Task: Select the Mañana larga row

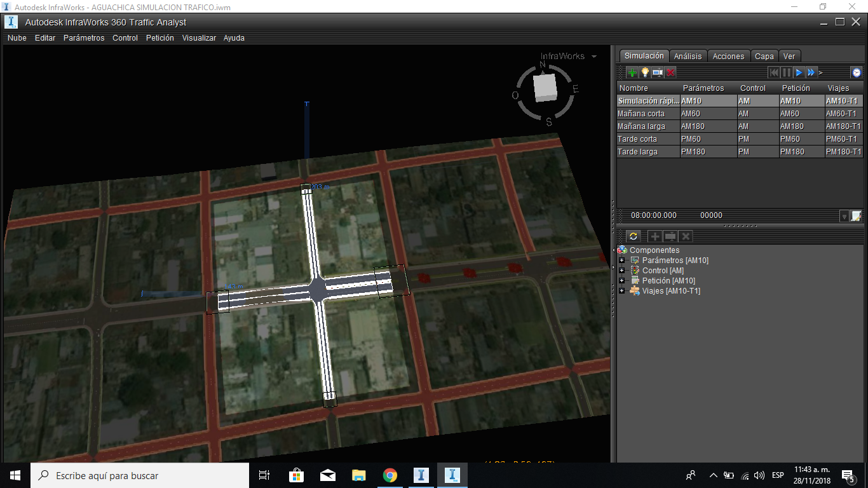Action: [x=740, y=126]
